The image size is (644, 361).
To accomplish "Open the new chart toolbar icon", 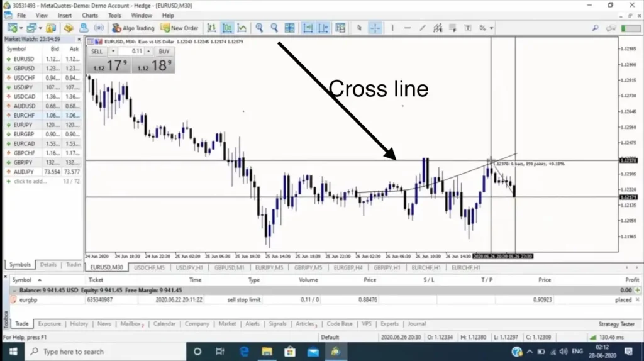I will (13, 28).
